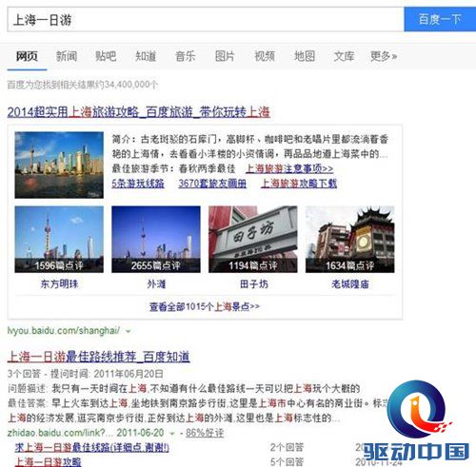Viewport: 476px width, 467px height.
Task: View the 田子坊 attraction photo
Action: [253, 240]
